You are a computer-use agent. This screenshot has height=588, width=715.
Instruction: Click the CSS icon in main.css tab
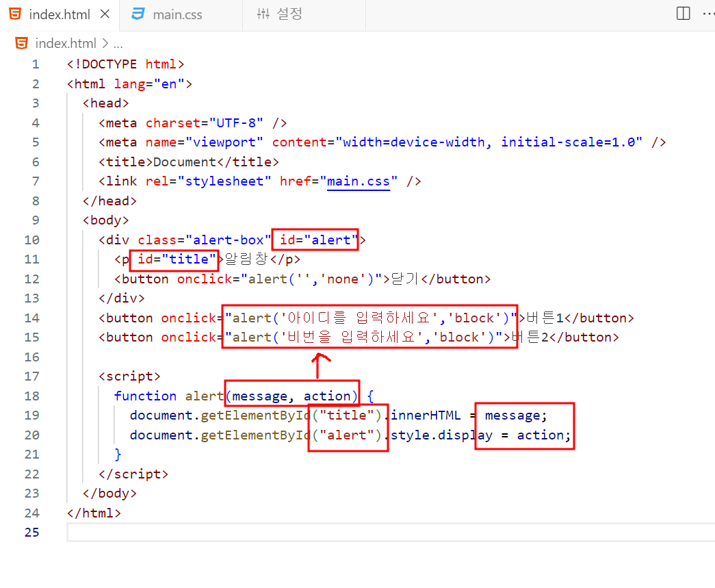[x=138, y=14]
